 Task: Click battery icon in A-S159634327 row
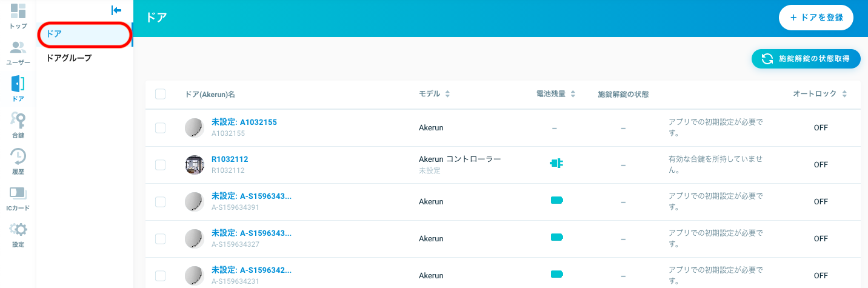coord(557,237)
